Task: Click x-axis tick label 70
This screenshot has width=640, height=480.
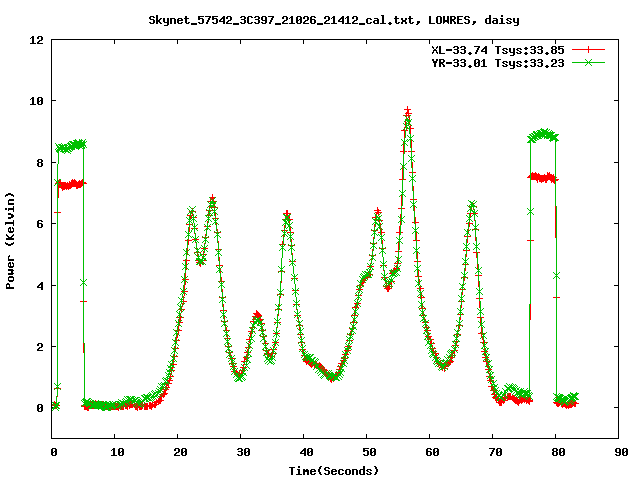Action: pyautogui.click(x=496, y=452)
